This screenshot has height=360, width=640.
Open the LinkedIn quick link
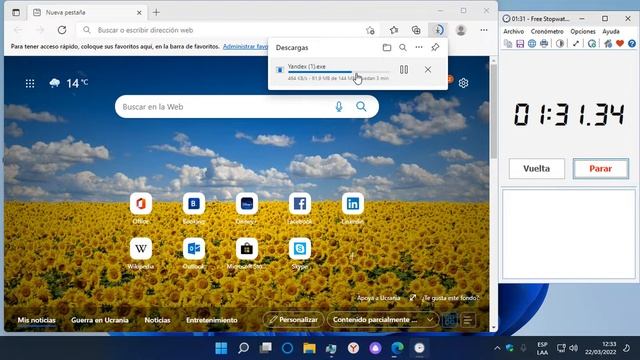(x=353, y=203)
